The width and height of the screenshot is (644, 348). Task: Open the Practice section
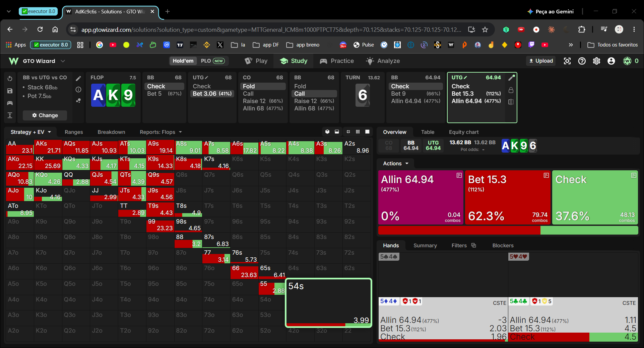(x=337, y=61)
